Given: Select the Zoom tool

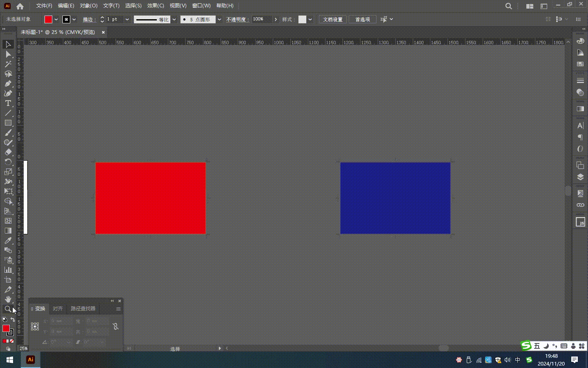Looking at the screenshot, I should point(8,310).
